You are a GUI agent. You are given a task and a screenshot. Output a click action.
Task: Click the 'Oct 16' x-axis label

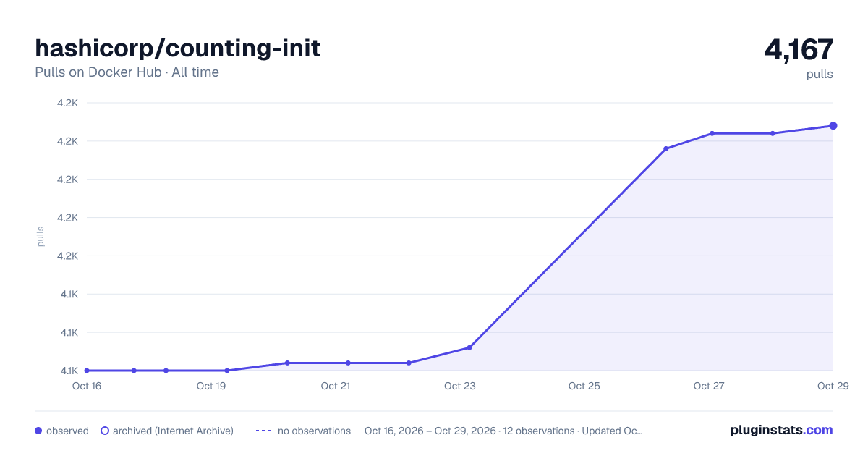coord(87,386)
